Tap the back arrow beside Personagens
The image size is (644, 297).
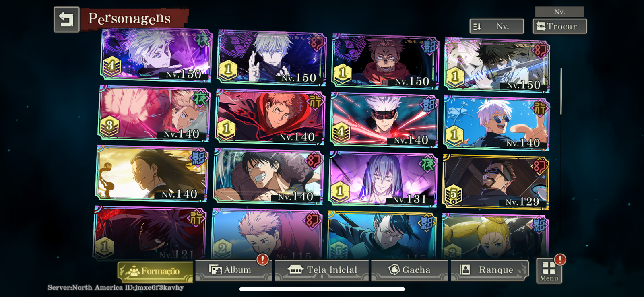point(66,19)
